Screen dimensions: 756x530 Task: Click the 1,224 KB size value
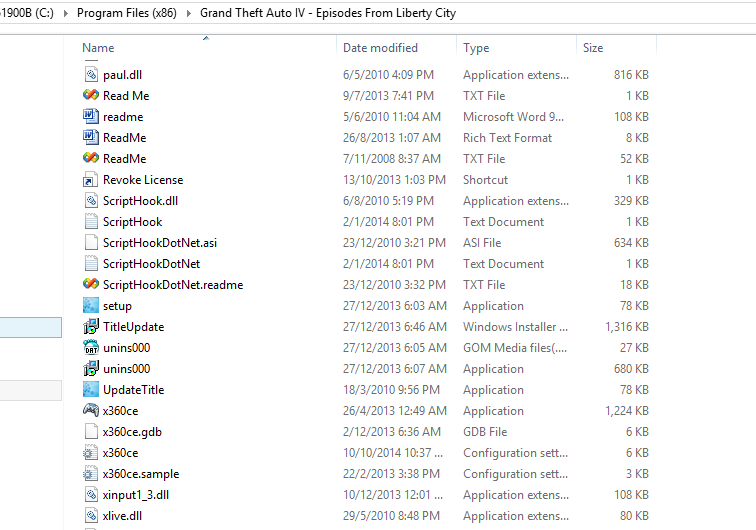(x=627, y=411)
